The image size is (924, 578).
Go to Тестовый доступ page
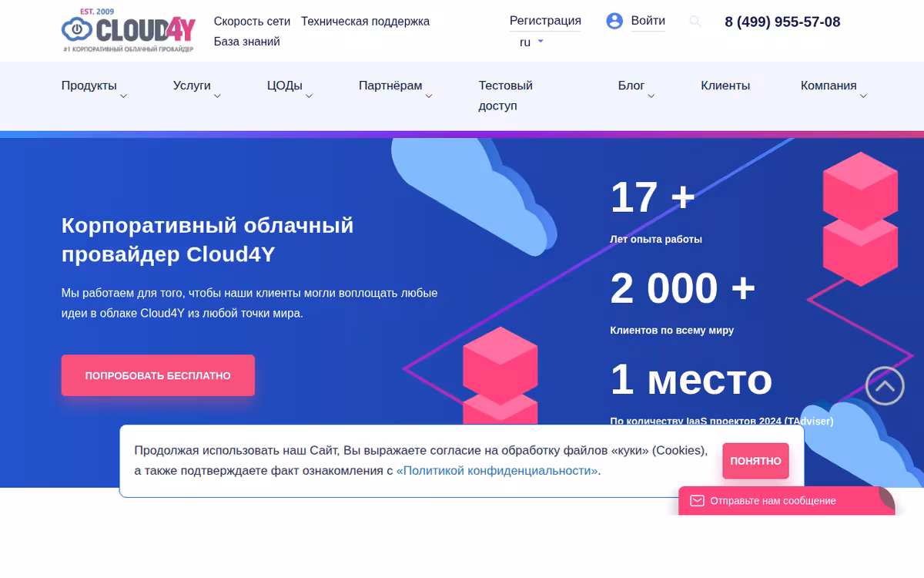point(506,96)
